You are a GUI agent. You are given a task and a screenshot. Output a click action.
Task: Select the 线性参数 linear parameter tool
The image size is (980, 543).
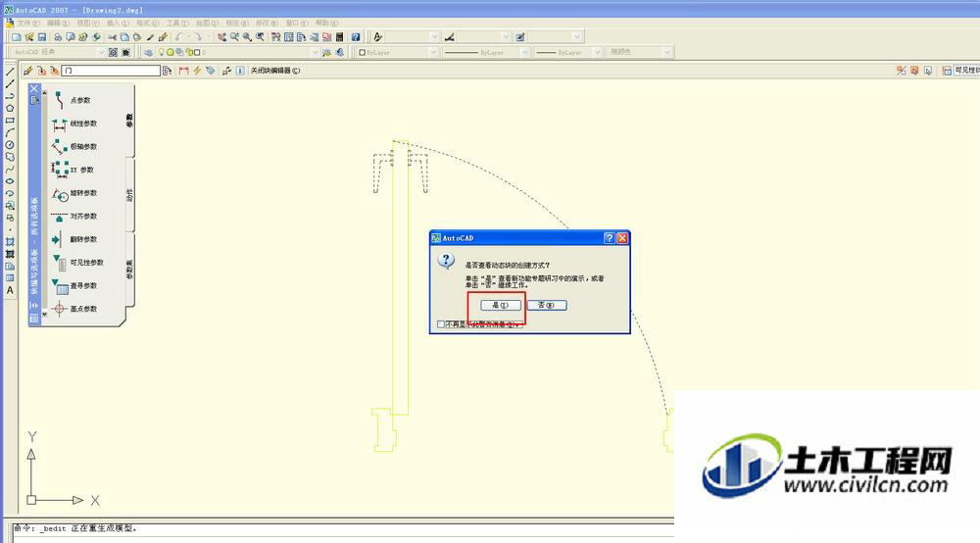click(x=75, y=123)
